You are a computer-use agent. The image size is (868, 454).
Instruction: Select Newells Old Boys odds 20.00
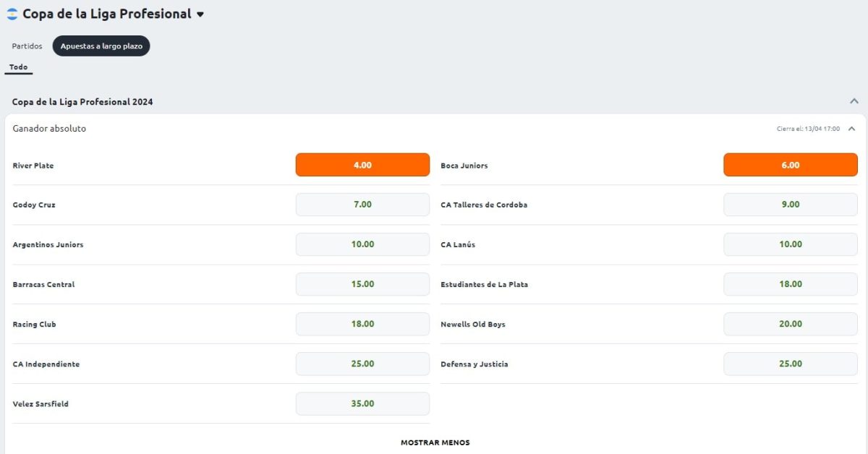coord(791,324)
